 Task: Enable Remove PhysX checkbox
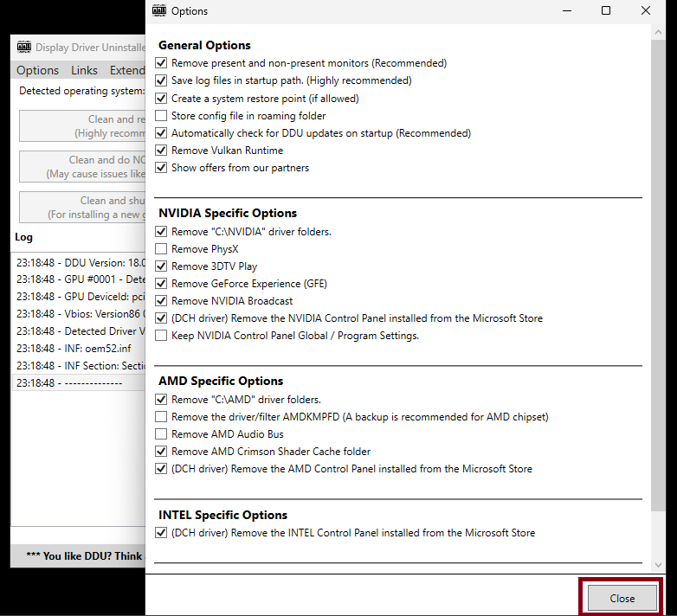click(x=161, y=249)
